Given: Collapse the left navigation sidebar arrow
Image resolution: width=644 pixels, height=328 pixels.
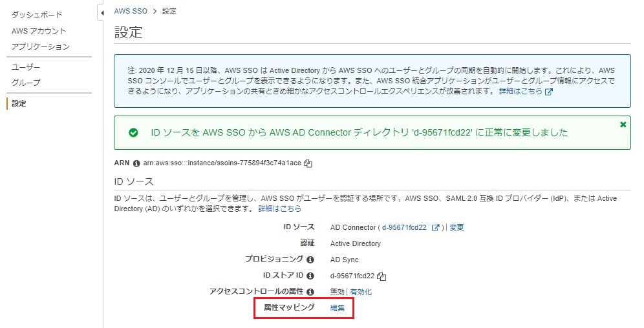Looking at the screenshot, I should pos(102,13).
